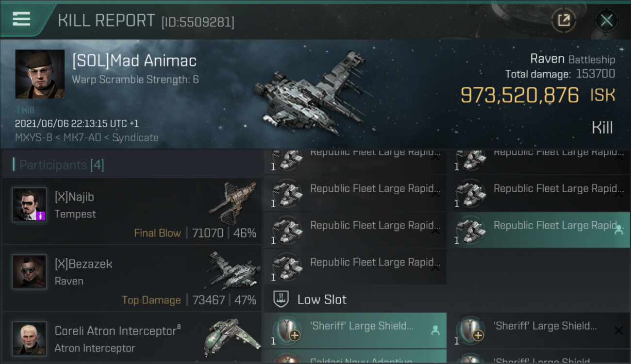The image size is (631, 364).
Task: Collapse the Low Slot section
Action: 321,299
